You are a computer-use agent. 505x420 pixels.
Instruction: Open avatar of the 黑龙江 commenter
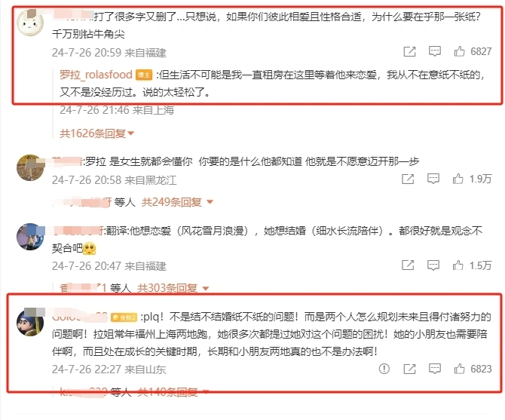(x=30, y=167)
